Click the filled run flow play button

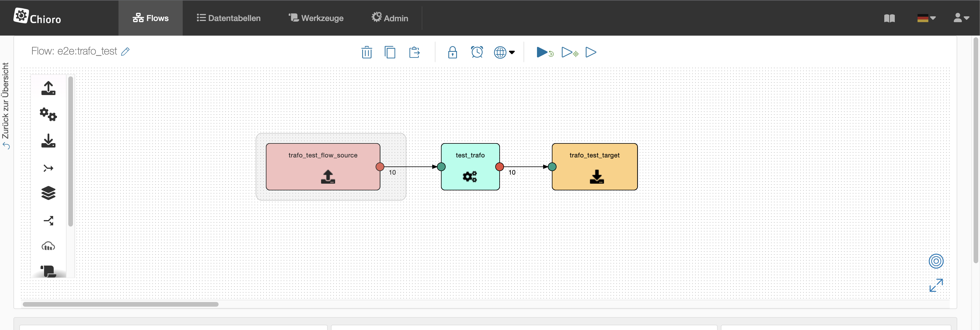click(x=543, y=52)
